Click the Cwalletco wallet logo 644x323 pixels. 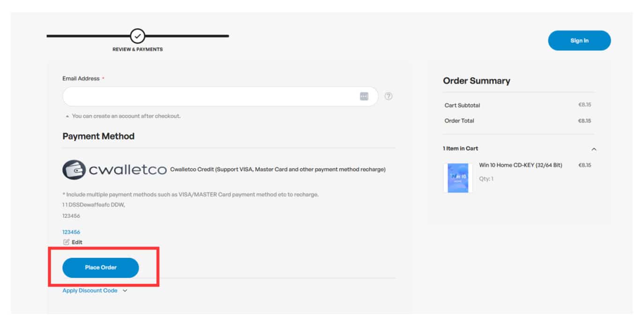click(x=74, y=169)
